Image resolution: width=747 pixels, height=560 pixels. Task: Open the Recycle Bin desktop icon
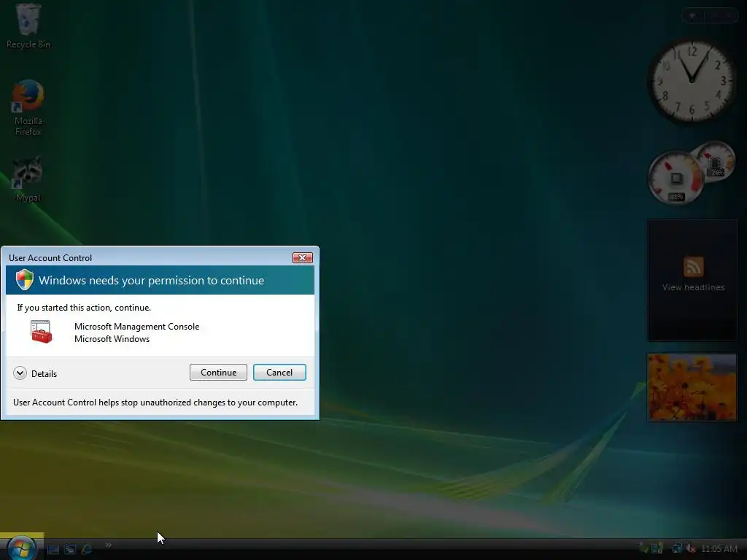click(28, 26)
